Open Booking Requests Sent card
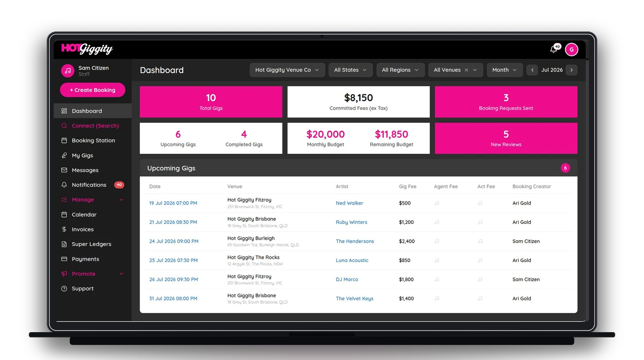644x360 pixels. pyautogui.click(x=506, y=102)
